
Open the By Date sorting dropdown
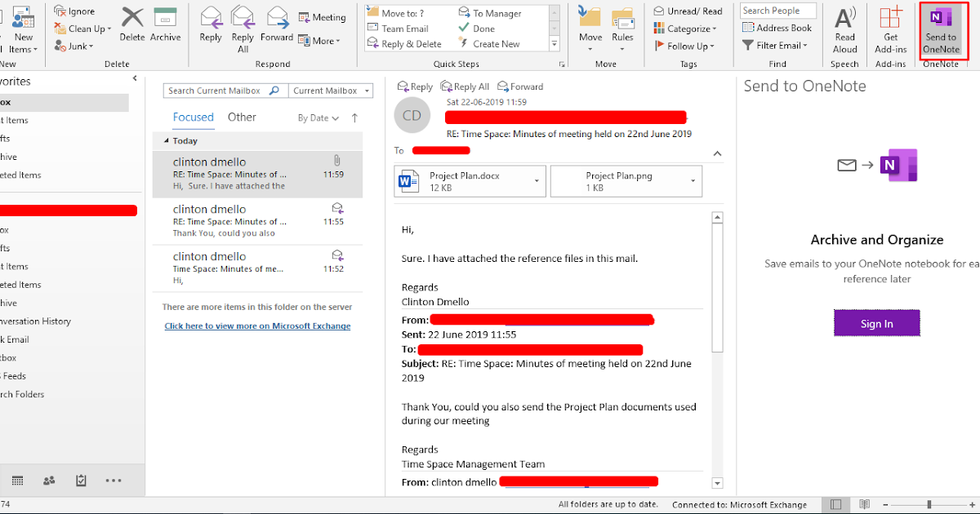(317, 117)
